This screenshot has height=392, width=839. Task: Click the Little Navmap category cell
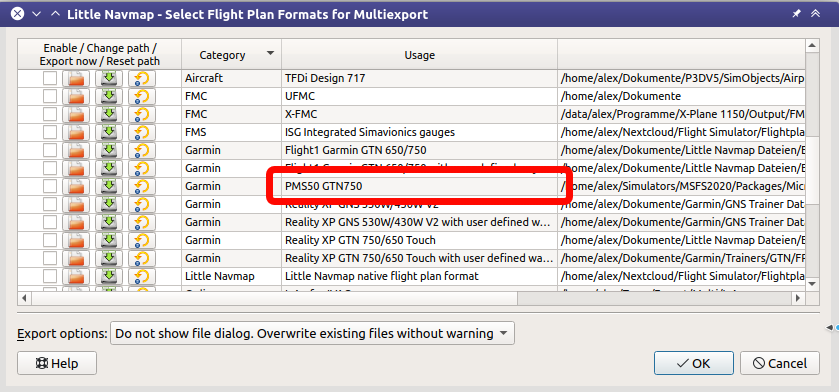231,276
